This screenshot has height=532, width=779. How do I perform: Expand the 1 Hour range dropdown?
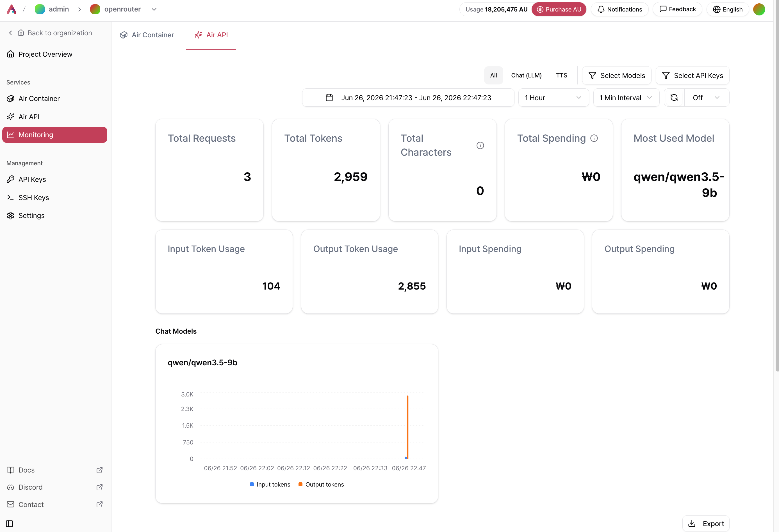(553, 97)
